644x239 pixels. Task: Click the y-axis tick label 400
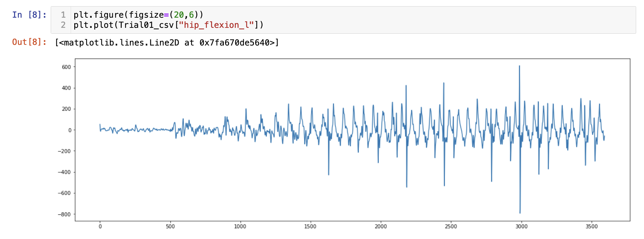66,88
